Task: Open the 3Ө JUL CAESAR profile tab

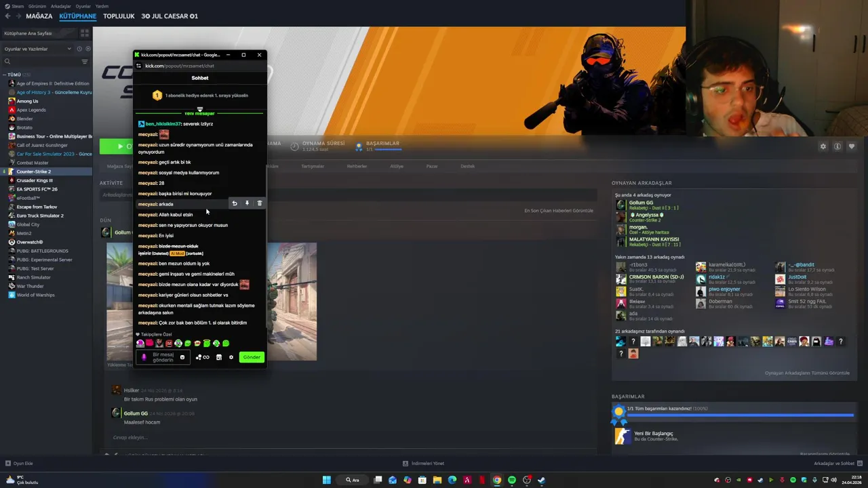Action: (x=170, y=16)
